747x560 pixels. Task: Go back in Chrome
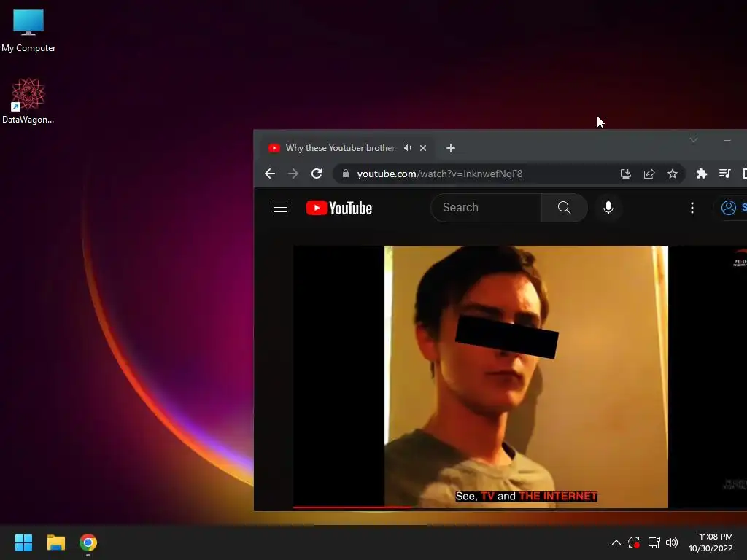(270, 174)
